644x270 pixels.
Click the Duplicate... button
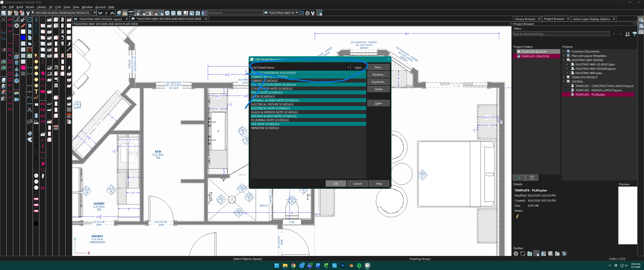(378, 82)
